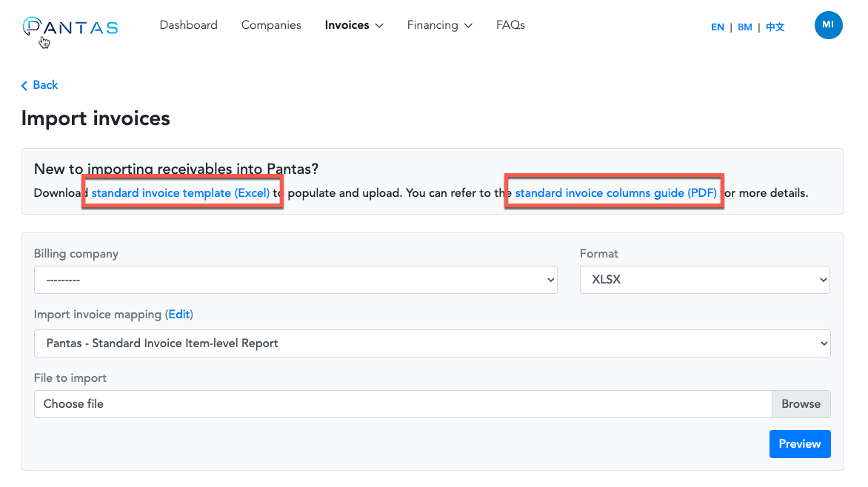Open the Billing company dropdown
The height and width of the screenshot is (487, 868).
(296, 280)
